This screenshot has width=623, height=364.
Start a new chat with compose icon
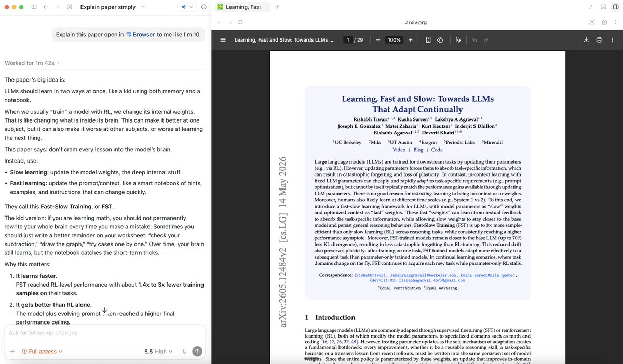(70, 7)
